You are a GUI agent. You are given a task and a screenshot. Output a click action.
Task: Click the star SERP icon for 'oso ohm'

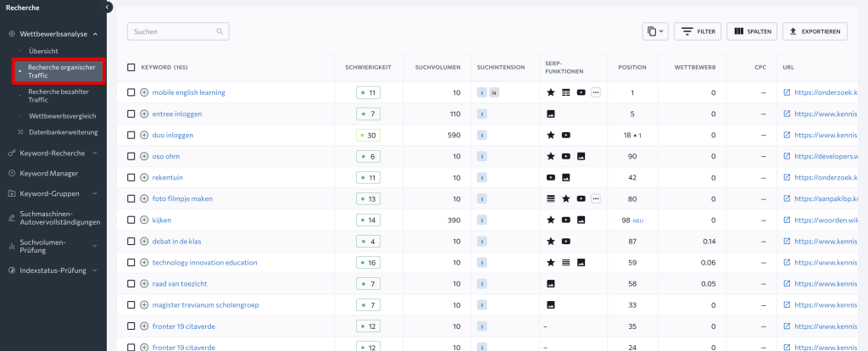tap(550, 157)
